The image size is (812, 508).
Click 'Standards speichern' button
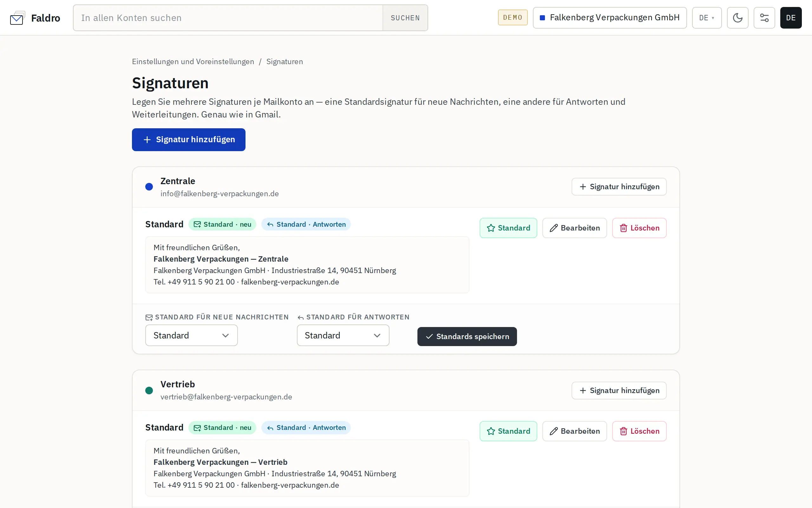467,336
